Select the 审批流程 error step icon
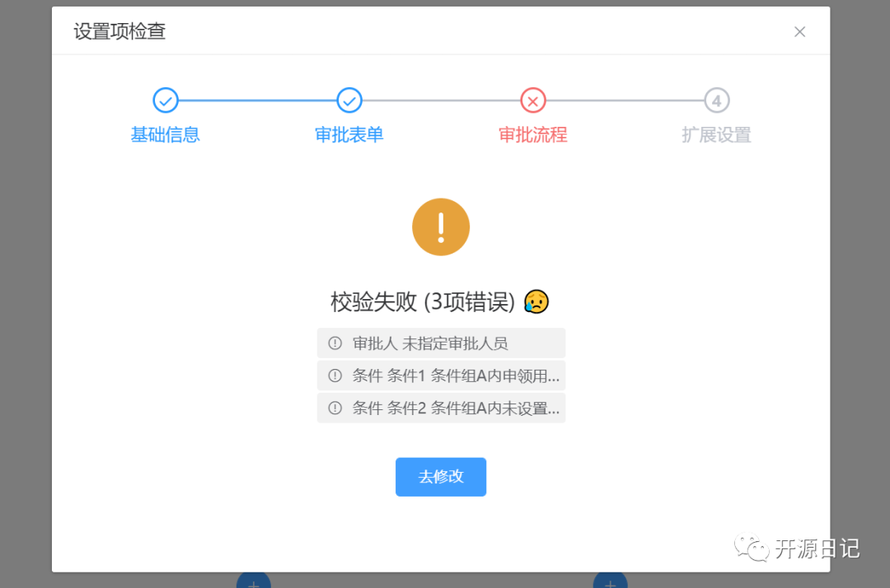This screenshot has height=588, width=890. [533, 100]
